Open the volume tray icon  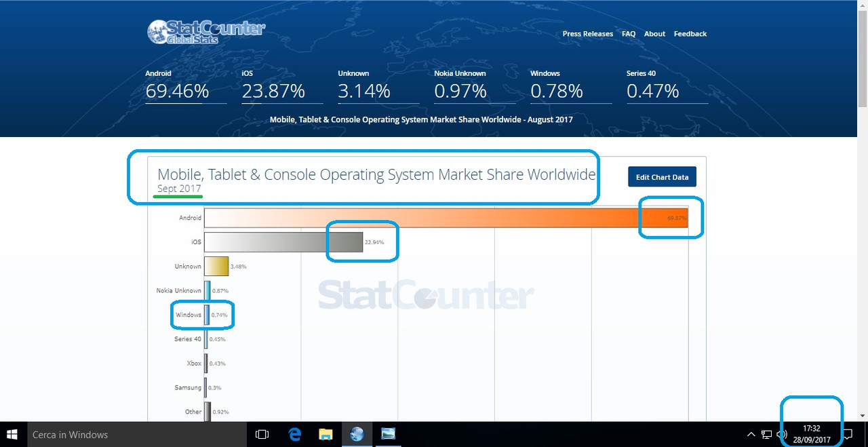coord(782,434)
